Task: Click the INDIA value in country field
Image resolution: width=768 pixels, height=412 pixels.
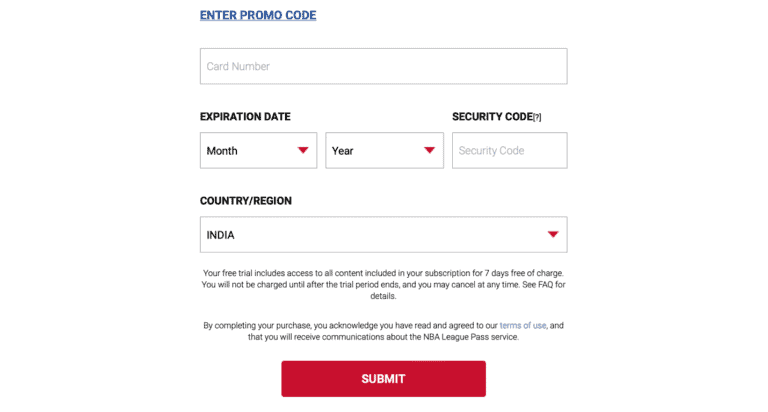Action: 221,236
